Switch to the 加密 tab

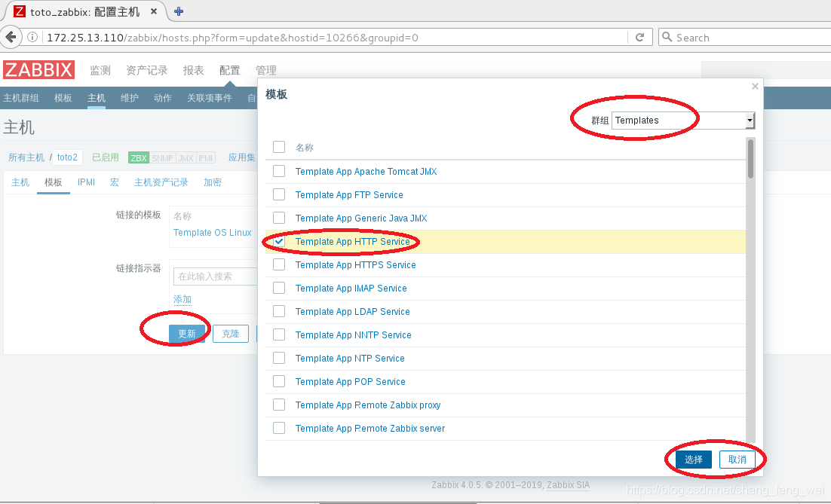tap(213, 182)
